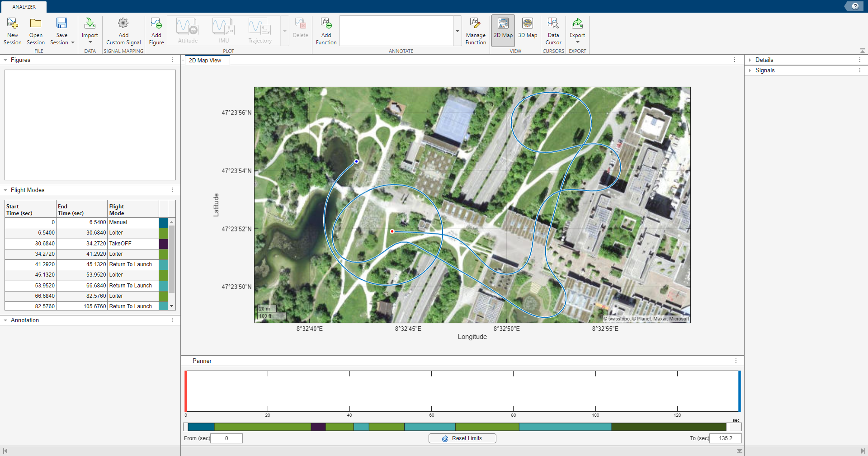Image resolution: width=868 pixels, height=456 pixels.
Task: Expand the Details panel
Action: (751, 59)
